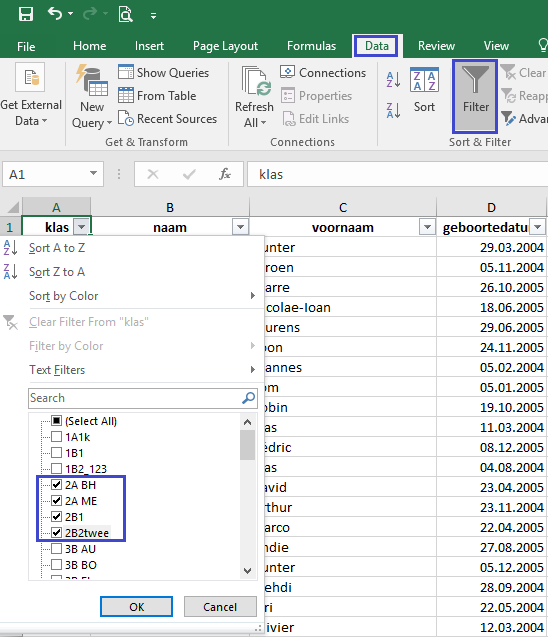Image resolution: width=548 pixels, height=637 pixels.
Task: Click the filter Search box
Action: point(143,398)
